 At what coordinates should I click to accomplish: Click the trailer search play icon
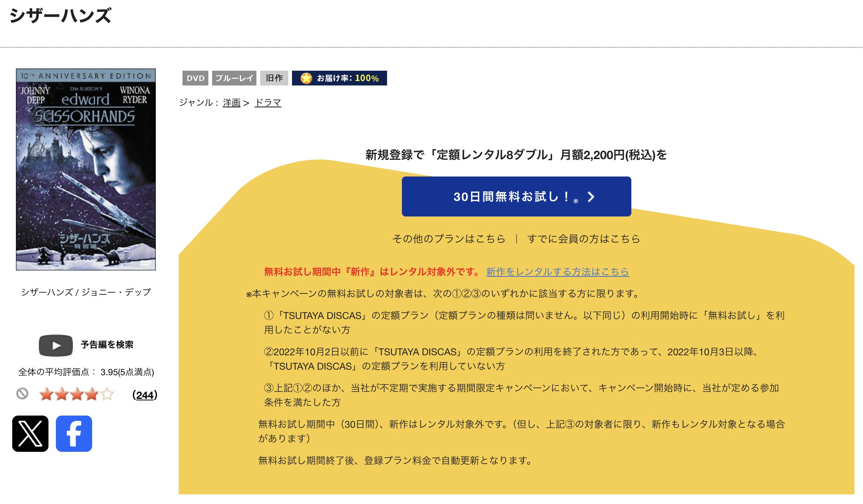(56, 345)
